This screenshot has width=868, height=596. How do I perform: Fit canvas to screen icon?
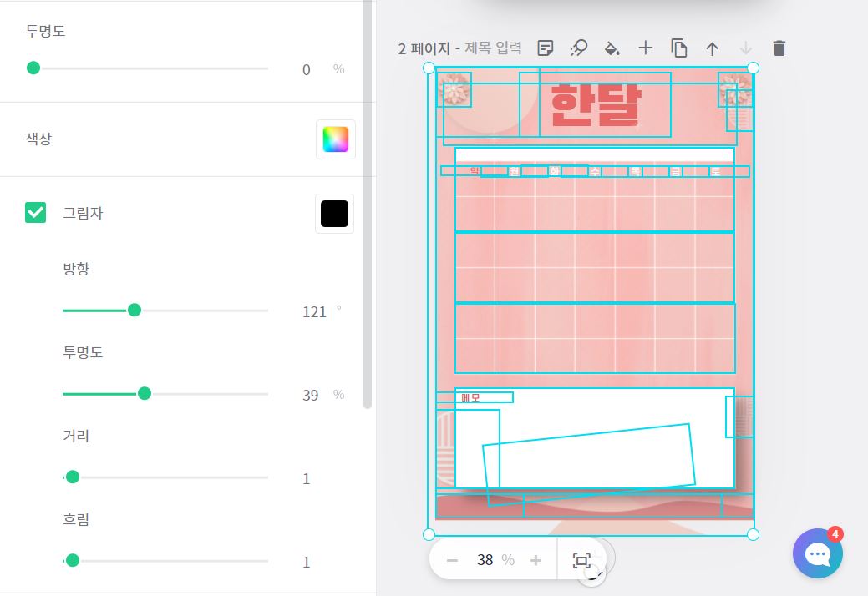coord(581,561)
